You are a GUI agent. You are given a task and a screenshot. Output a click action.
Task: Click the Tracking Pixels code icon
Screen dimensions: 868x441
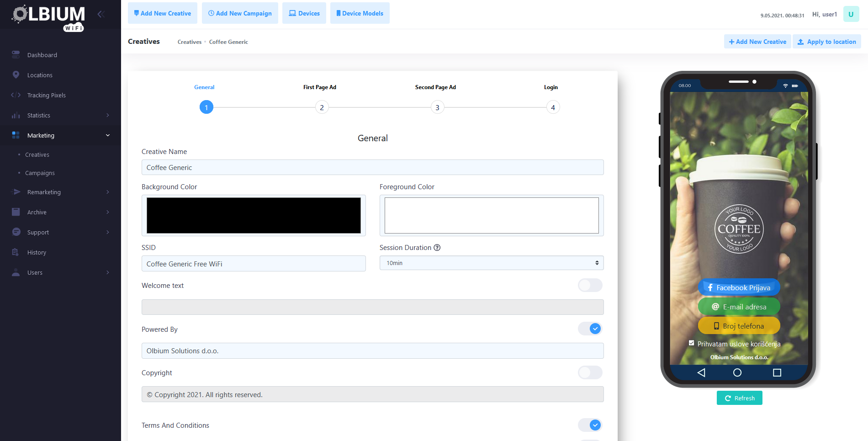point(16,95)
